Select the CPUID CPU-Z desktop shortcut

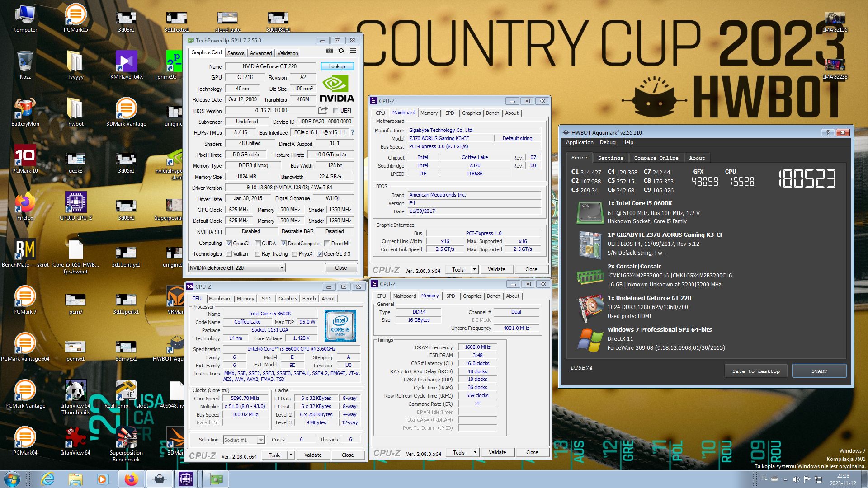[76, 206]
